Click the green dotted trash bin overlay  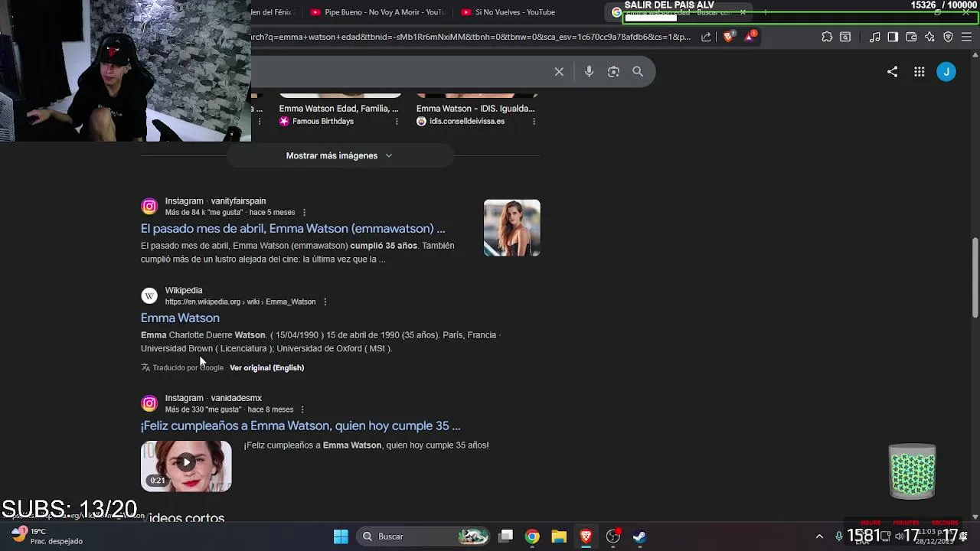[x=912, y=471]
